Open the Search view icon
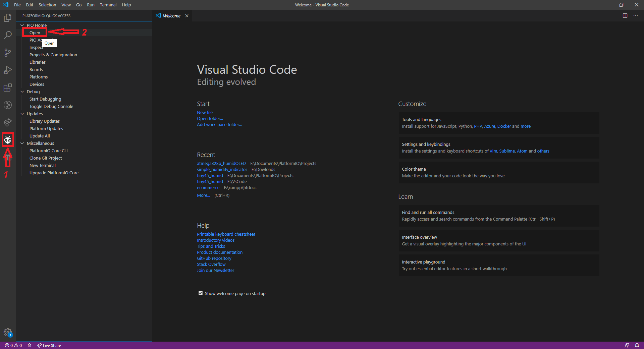 [8, 35]
